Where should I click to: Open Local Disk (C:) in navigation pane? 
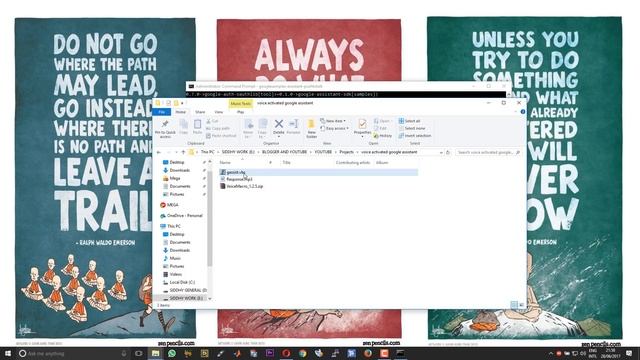[x=179, y=282]
